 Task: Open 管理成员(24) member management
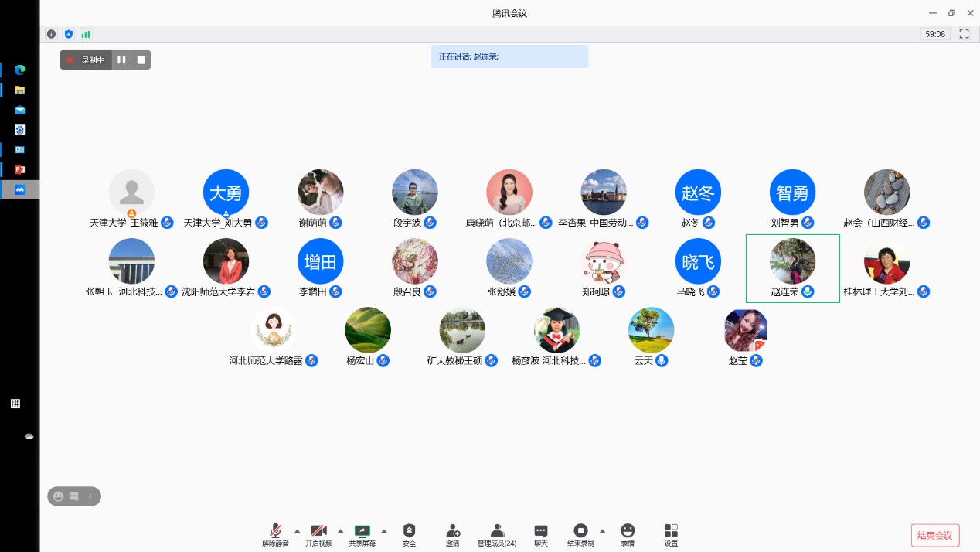point(497,532)
